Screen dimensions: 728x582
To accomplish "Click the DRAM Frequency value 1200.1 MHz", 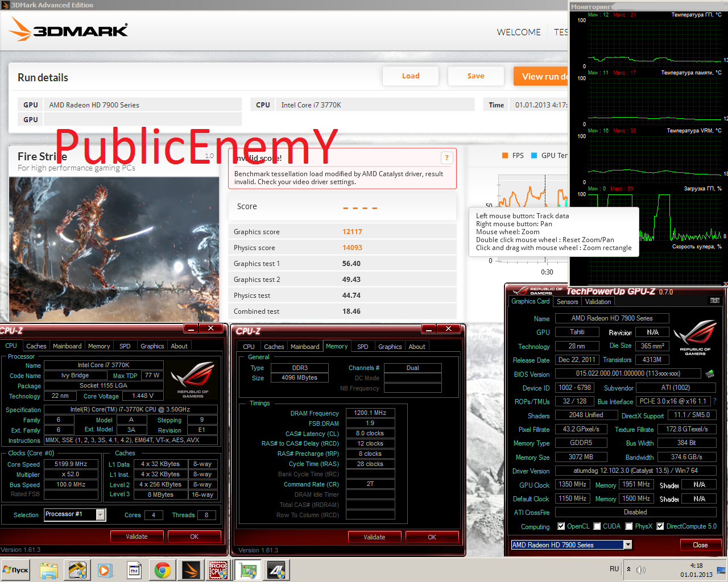I will [x=370, y=413].
